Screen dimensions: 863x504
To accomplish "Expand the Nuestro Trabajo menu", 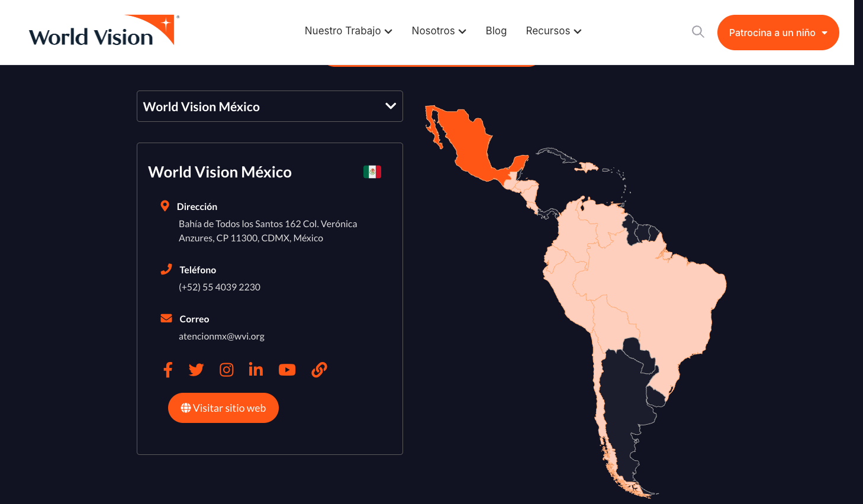I will (x=348, y=31).
